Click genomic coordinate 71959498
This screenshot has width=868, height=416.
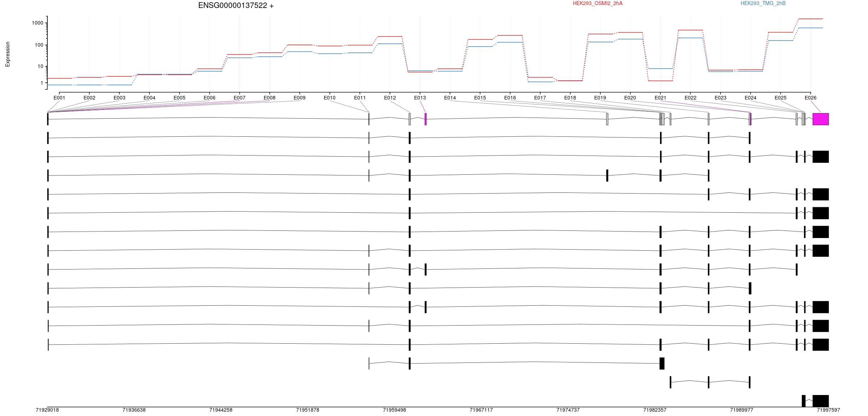395,410
